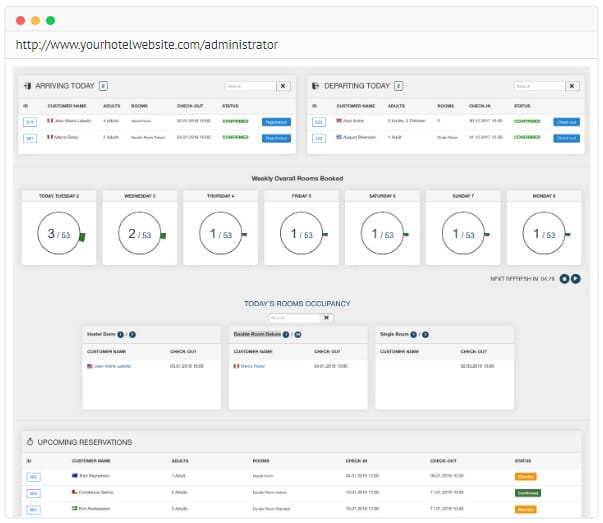The width and height of the screenshot is (603, 523).
Task: Click Hostel Dorm total units badge
Action: (x=132, y=335)
